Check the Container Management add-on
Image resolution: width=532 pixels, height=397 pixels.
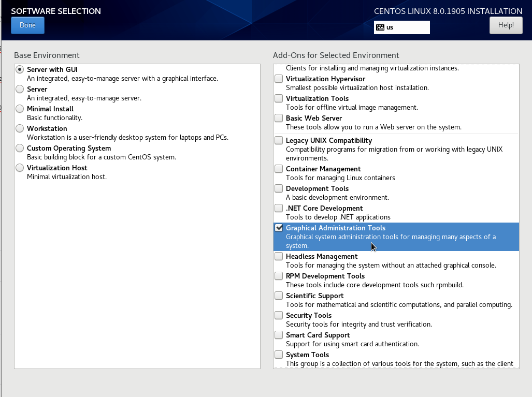(278, 169)
